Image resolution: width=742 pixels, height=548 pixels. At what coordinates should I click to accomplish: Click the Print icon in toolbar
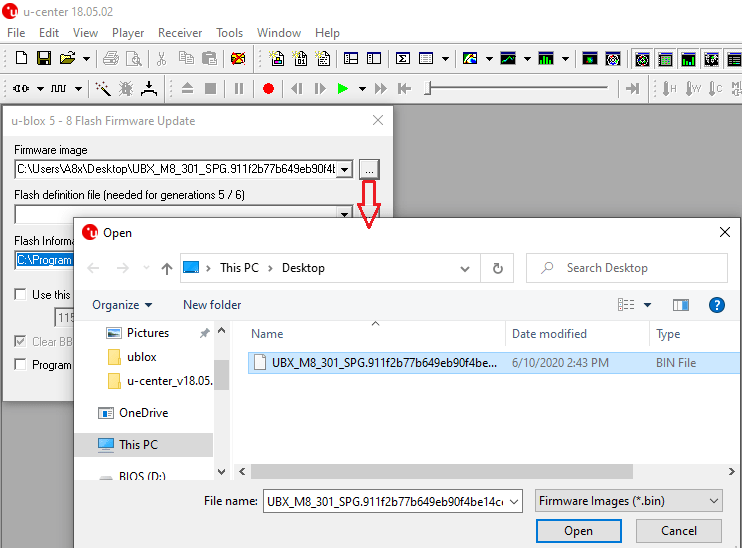pyautogui.click(x=111, y=59)
